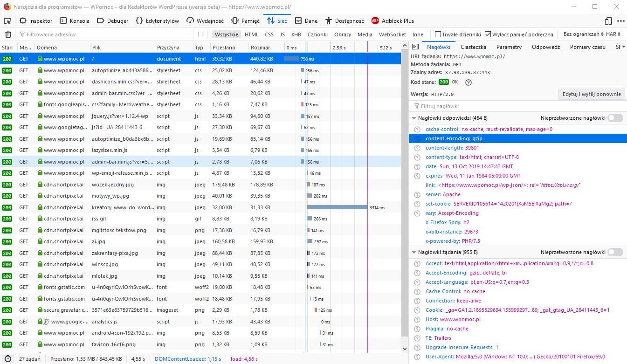Switch to the Konsola tab
627x364 pixels.
75,21
